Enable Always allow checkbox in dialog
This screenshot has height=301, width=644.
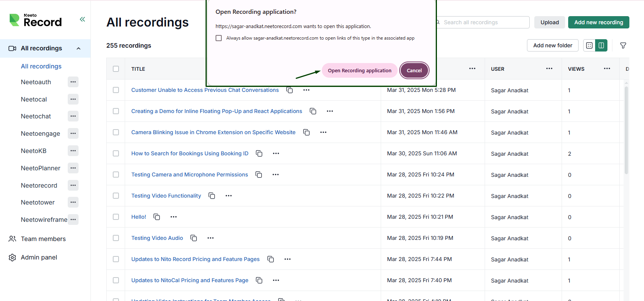[x=219, y=38]
